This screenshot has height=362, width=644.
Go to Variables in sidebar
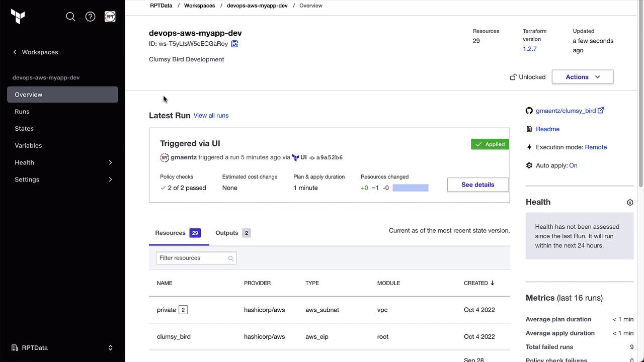point(28,145)
